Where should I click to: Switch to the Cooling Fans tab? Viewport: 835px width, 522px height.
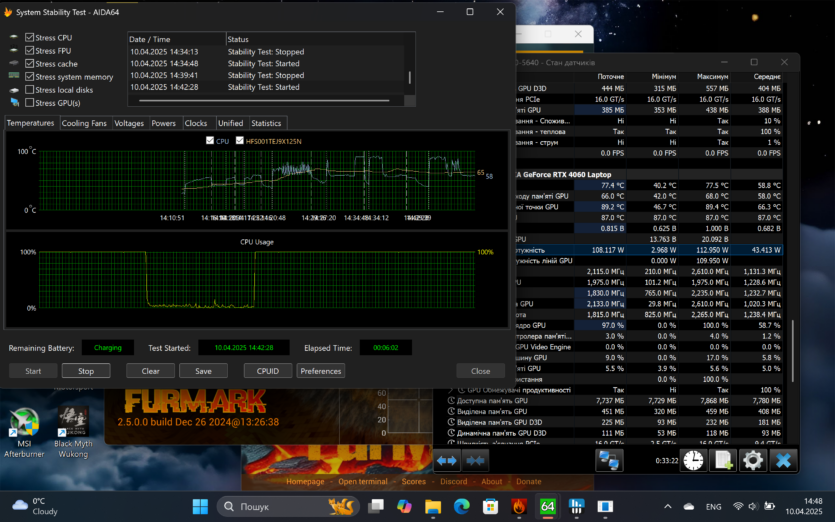[x=84, y=123]
